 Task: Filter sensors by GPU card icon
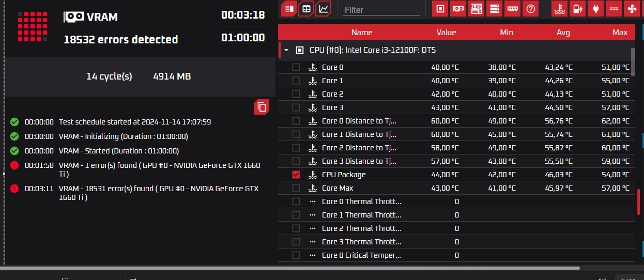(x=458, y=9)
